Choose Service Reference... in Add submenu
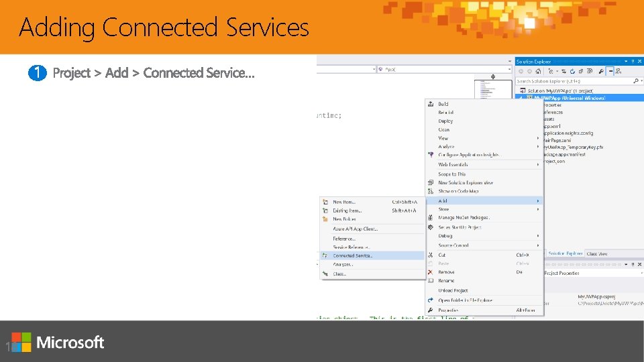Viewport: 644px width, 362px height. pos(352,247)
